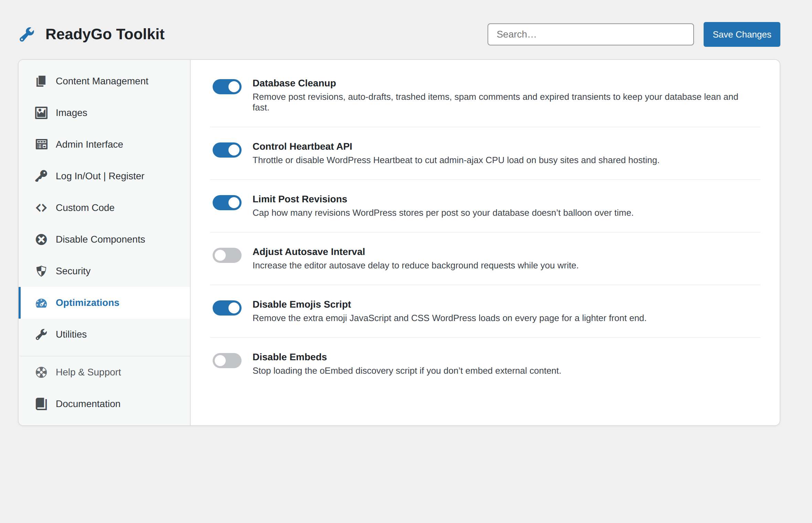
Task: Open the Help & Support link
Action: pyautogui.click(x=105, y=372)
